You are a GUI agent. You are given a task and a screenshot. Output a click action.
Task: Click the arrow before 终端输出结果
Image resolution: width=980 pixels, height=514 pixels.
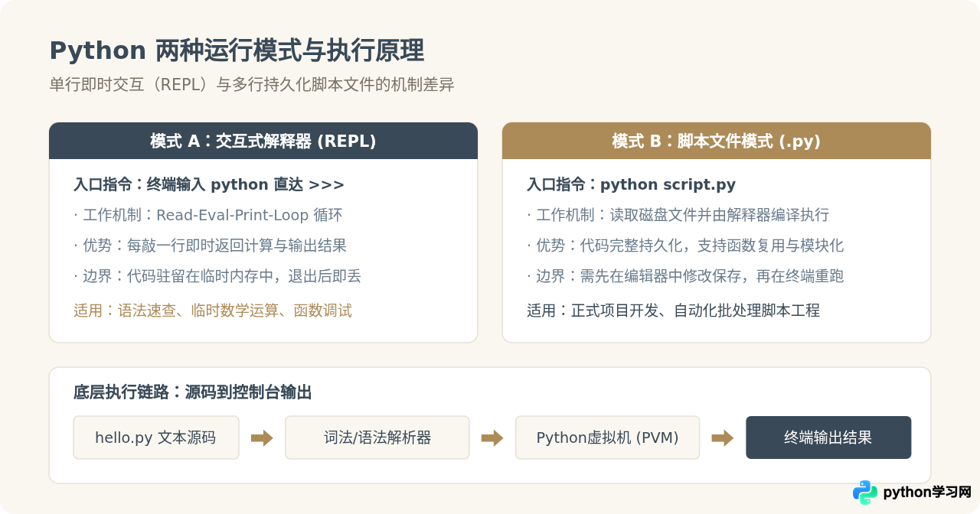(723, 438)
